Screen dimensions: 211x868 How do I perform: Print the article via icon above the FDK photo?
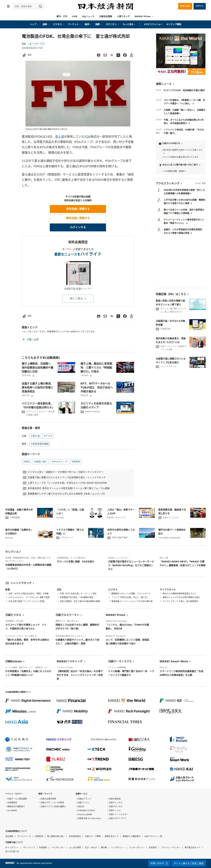[x=98, y=55]
